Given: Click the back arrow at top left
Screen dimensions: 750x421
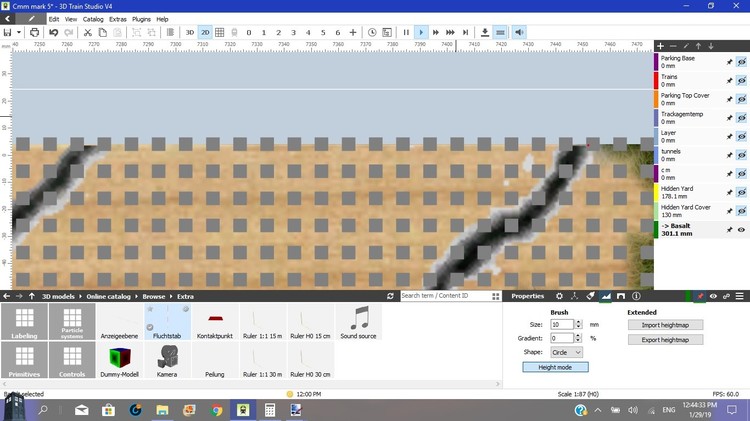Looking at the screenshot, I should pyautogui.click(x=8, y=19).
